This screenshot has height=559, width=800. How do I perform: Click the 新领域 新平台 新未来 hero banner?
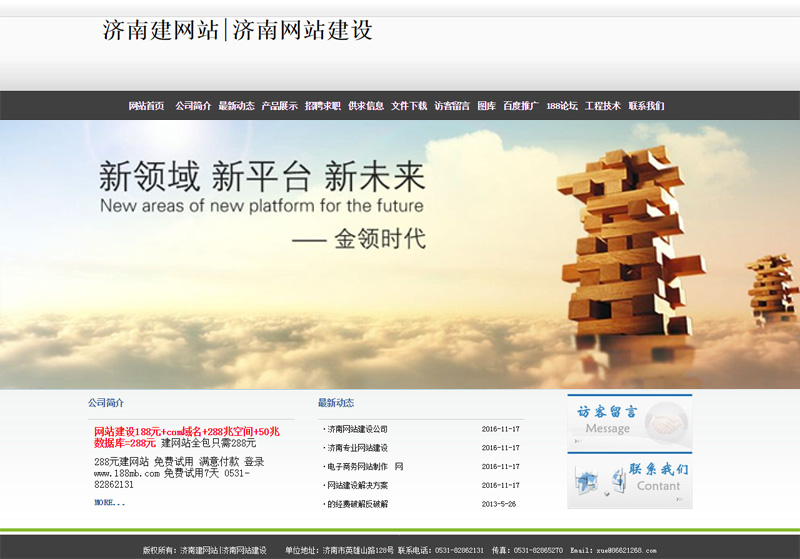tap(400, 254)
